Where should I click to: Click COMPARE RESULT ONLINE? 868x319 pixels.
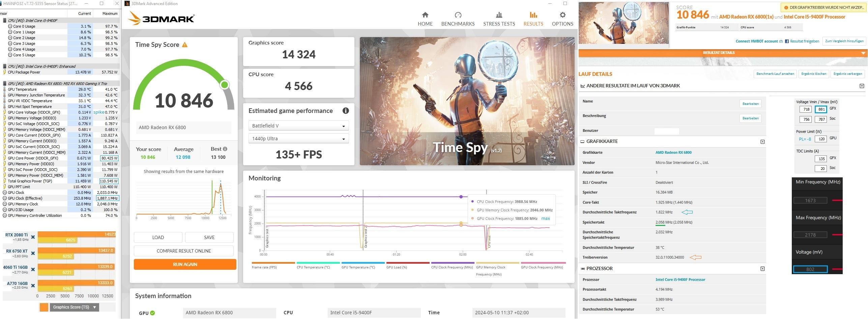[x=183, y=251]
